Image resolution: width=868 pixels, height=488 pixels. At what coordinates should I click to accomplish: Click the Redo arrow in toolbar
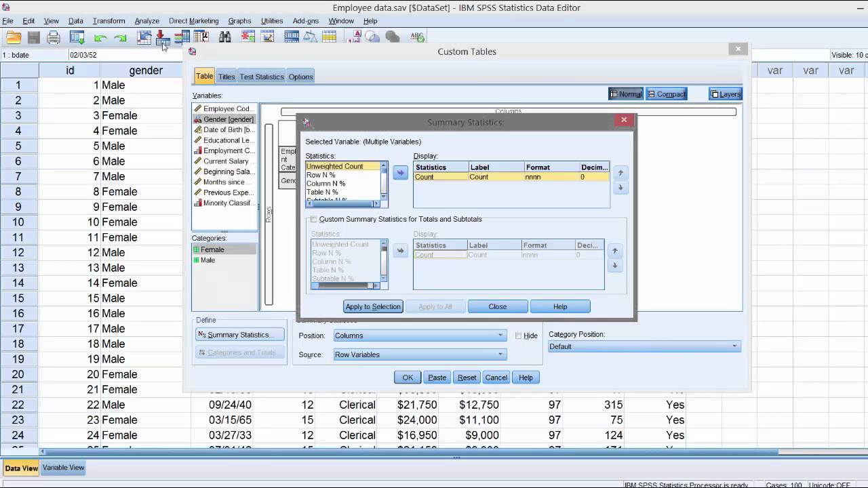point(120,38)
